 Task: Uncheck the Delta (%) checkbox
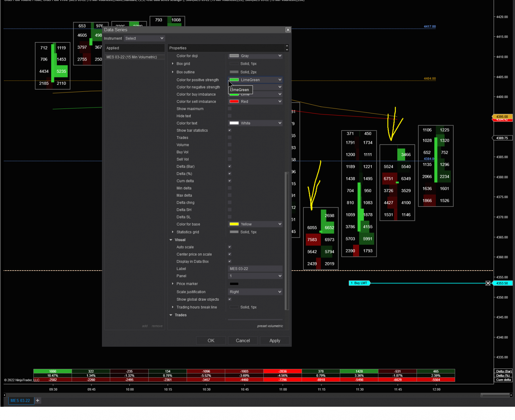pyautogui.click(x=230, y=174)
